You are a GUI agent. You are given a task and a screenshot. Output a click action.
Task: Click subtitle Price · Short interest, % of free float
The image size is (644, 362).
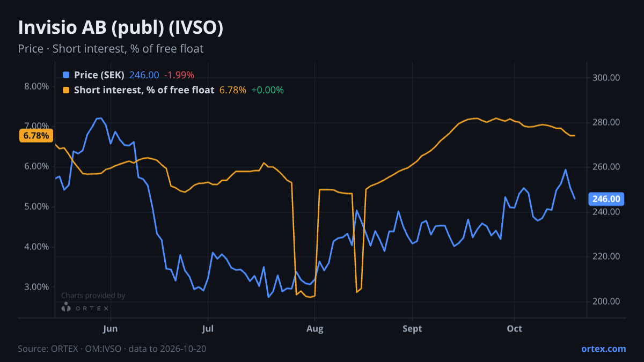tap(111, 49)
